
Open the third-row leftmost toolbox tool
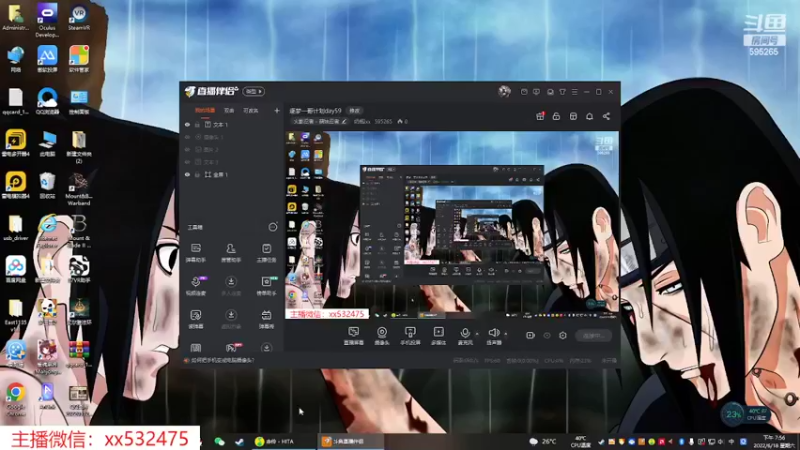click(x=196, y=319)
